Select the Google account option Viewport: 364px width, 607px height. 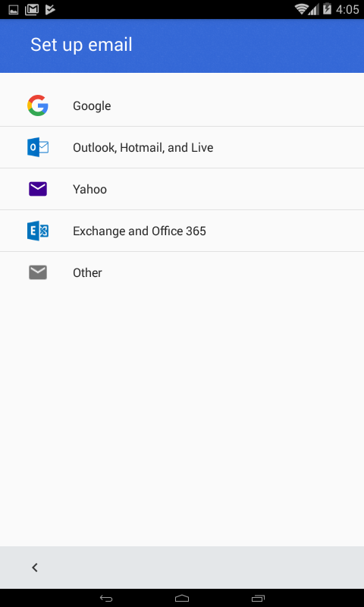[x=182, y=105]
